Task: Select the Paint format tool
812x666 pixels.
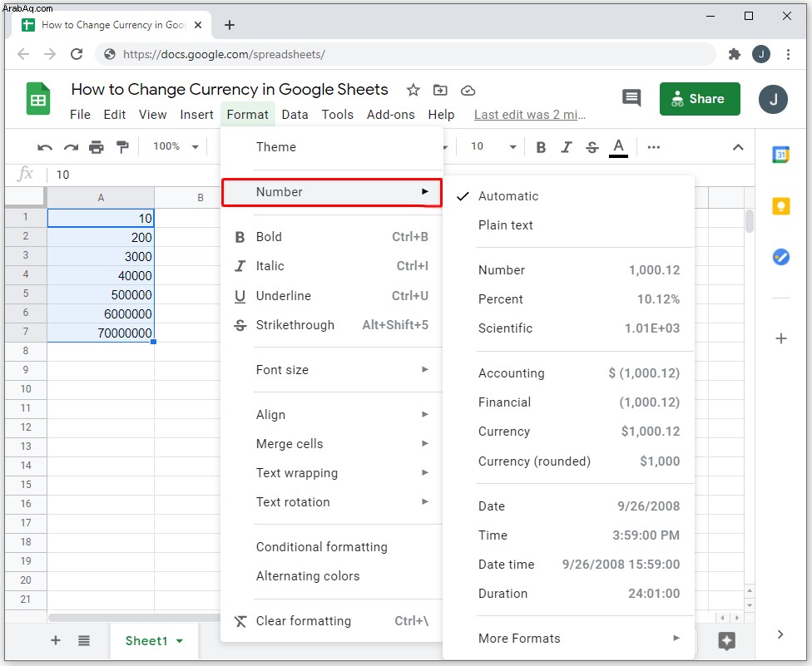Action: click(x=122, y=147)
